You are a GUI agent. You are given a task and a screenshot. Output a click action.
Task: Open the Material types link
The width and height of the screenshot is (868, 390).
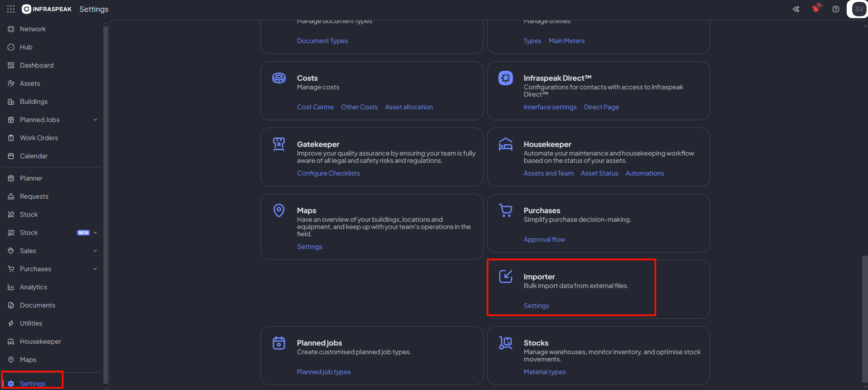(x=545, y=372)
